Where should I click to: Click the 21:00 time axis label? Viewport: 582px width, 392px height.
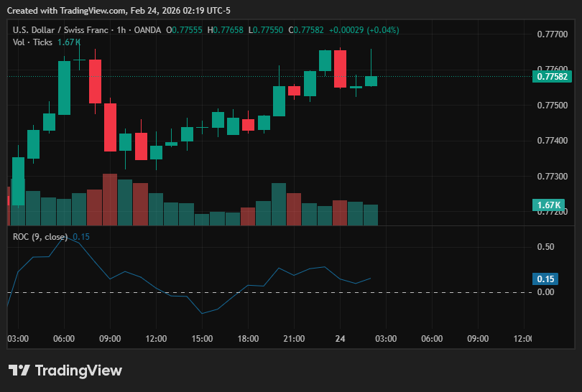(x=294, y=339)
